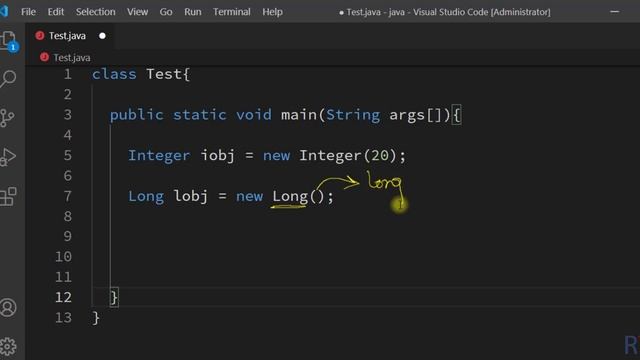Click the number 20 in Integer constructor
This screenshot has width=640, height=360.
pos(380,156)
